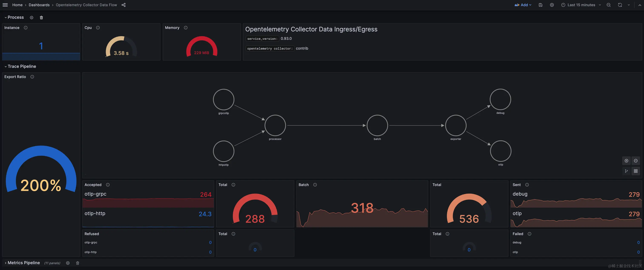Switch node graph to default tree layout
Image resolution: width=644 pixels, height=270 pixels.
(626, 171)
